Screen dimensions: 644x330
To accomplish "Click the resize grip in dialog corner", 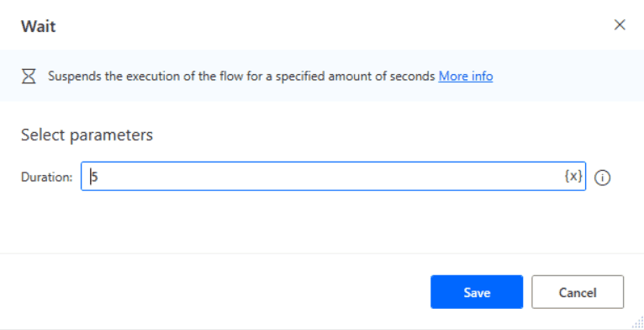I will point(639,323).
